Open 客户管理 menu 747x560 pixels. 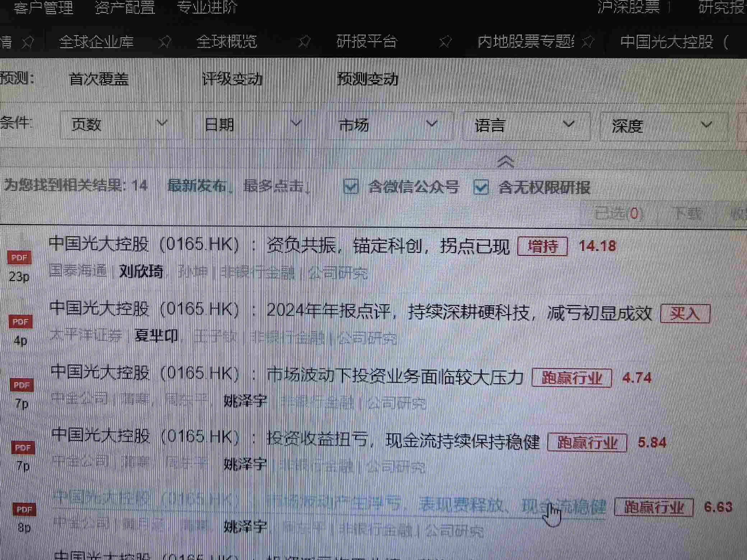coord(44,7)
